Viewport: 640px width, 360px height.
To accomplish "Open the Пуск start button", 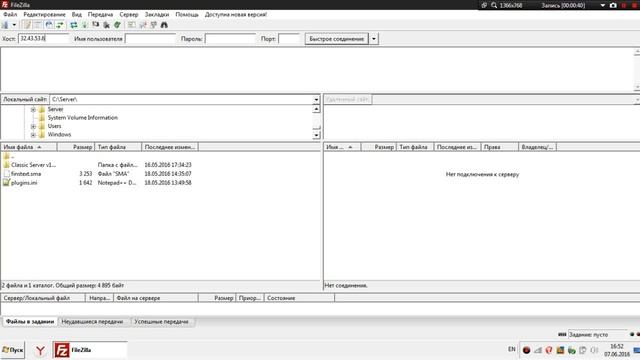I will coord(13,350).
